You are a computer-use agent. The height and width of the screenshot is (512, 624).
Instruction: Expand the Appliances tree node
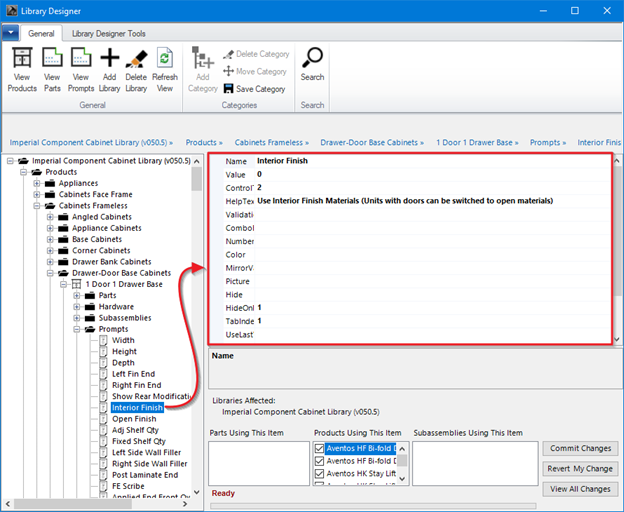coord(37,184)
